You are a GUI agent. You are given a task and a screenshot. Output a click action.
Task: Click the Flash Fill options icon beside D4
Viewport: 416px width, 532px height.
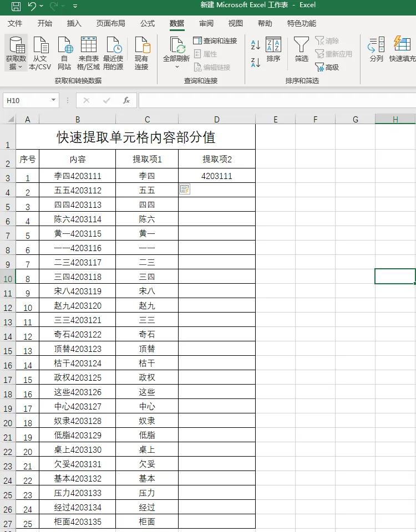[185, 190]
